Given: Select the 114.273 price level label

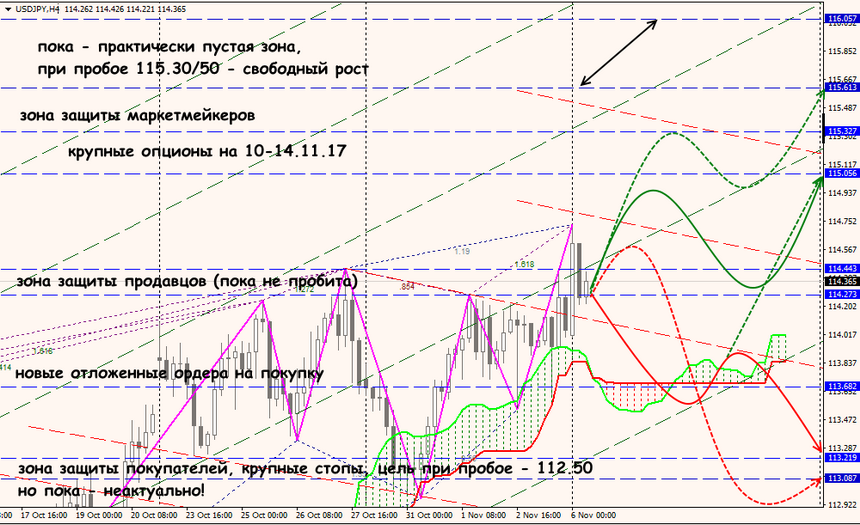Looking at the screenshot, I should (842, 295).
